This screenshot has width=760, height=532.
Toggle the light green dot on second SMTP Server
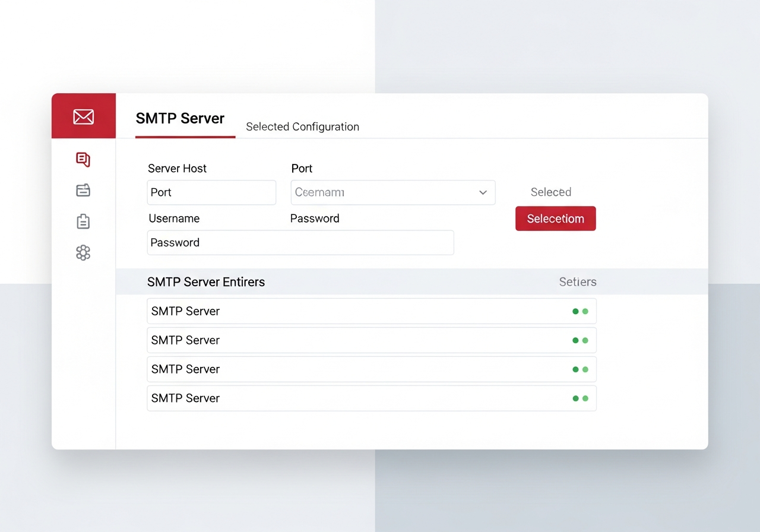pyautogui.click(x=584, y=340)
